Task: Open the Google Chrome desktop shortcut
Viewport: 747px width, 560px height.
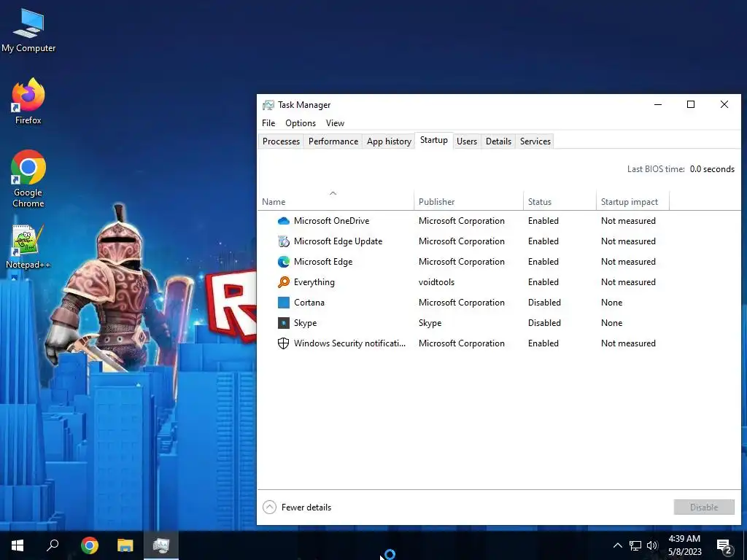Action: (x=28, y=179)
